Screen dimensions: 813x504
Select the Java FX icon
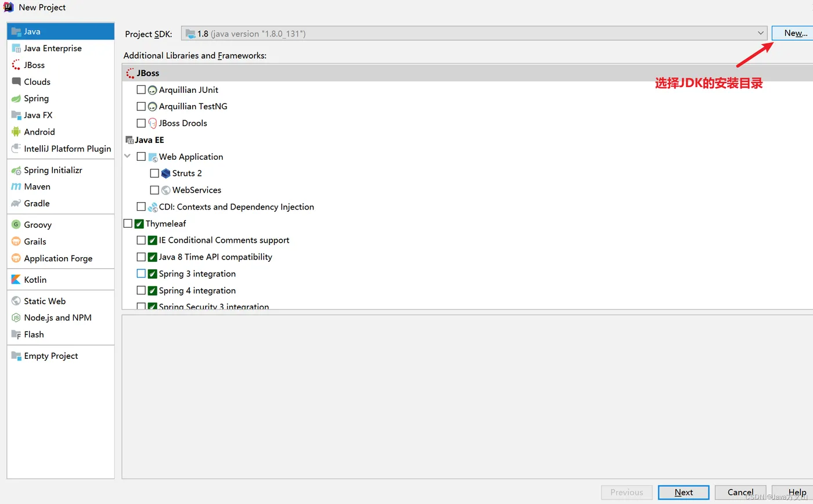point(16,115)
